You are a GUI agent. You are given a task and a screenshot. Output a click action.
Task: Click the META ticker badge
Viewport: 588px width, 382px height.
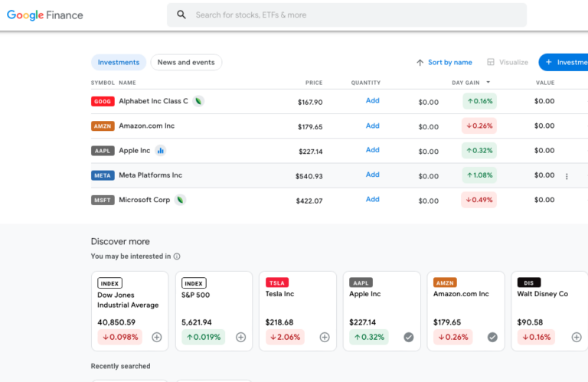tap(103, 175)
